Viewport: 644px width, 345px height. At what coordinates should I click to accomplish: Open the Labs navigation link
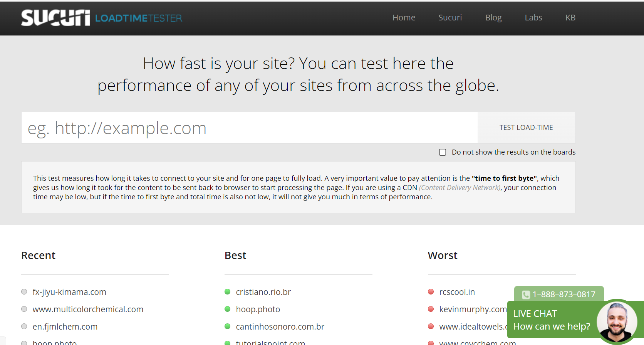coord(533,18)
